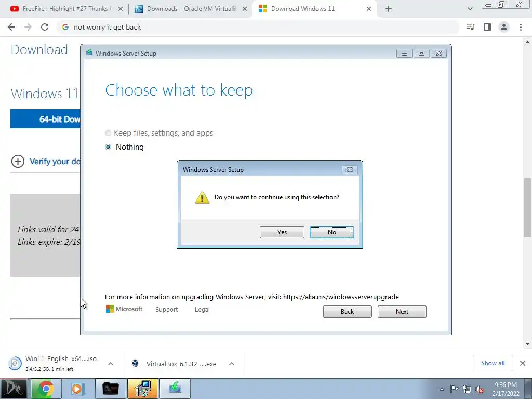532x399 pixels.
Task: Select the Nothing radio button
Action: click(108, 147)
